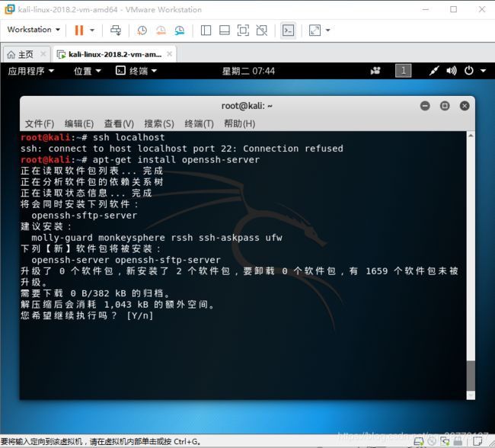Open workspace 1 switcher indicator

tap(403, 71)
